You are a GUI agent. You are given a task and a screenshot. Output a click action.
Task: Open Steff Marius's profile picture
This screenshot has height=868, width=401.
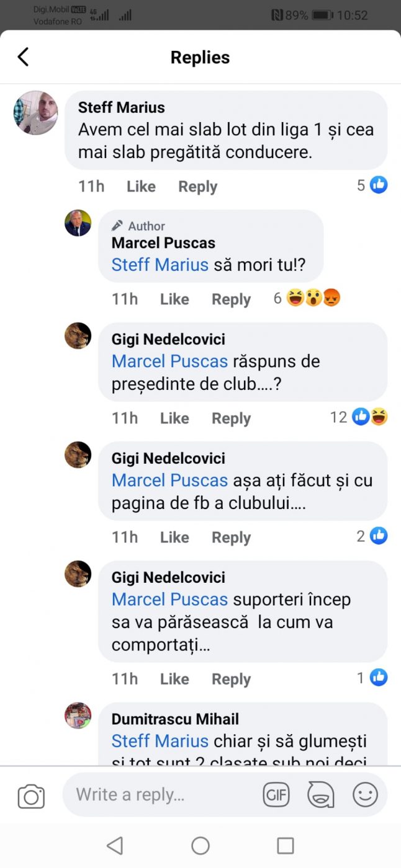pos(36,113)
